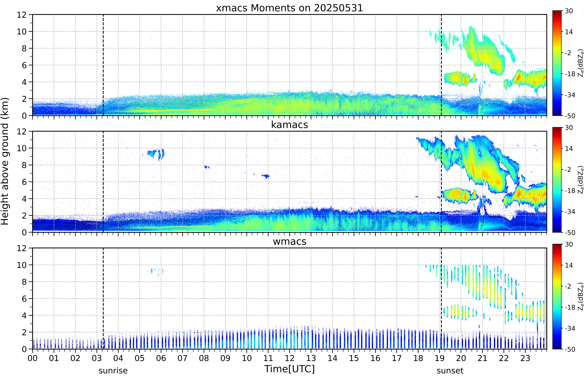The height and width of the screenshot is (379, 588).
Task: Click the '30' label on the top colorbar
Action: (569, 11)
